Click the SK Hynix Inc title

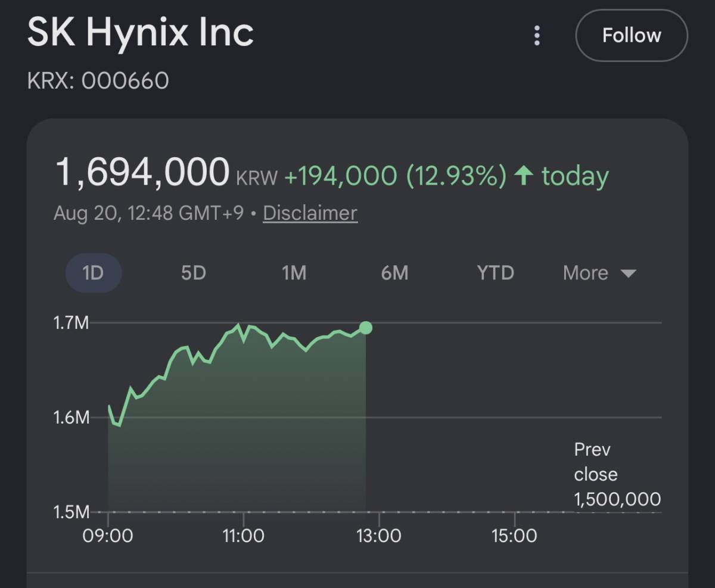pyautogui.click(x=141, y=33)
